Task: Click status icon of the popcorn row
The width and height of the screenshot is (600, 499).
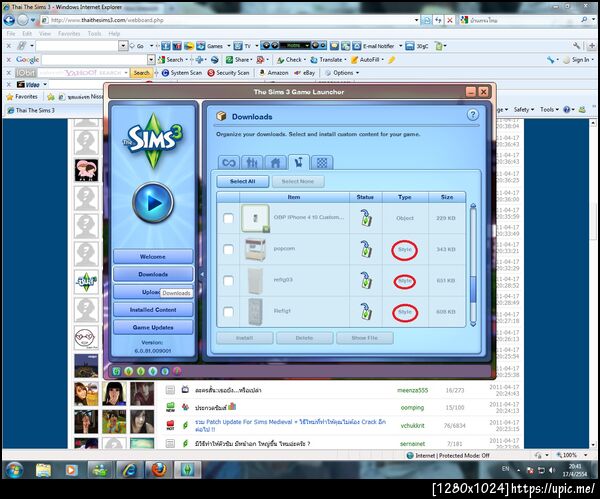Action: click(366, 249)
